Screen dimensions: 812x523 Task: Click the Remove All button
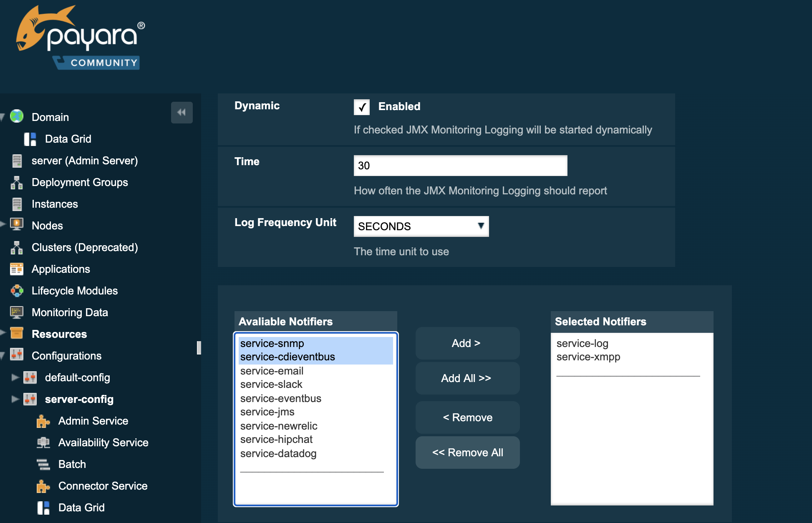(x=467, y=452)
